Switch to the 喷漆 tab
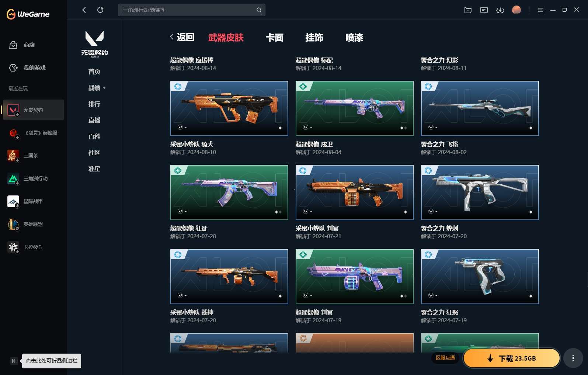The width and height of the screenshot is (588, 375). point(354,38)
